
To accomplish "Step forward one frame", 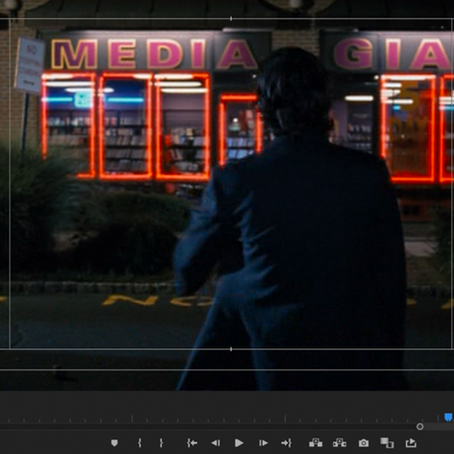I will click(263, 443).
